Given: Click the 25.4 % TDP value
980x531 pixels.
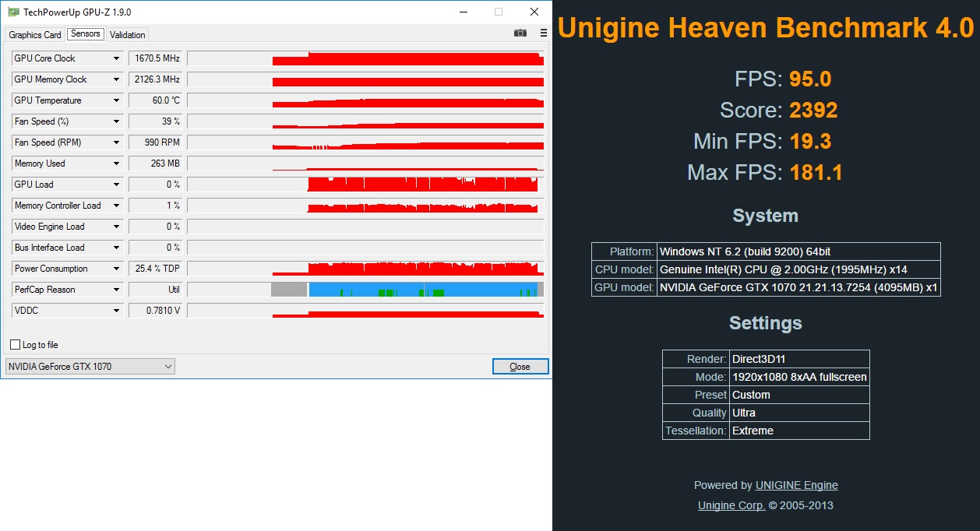Looking at the screenshot, I should 155,269.
